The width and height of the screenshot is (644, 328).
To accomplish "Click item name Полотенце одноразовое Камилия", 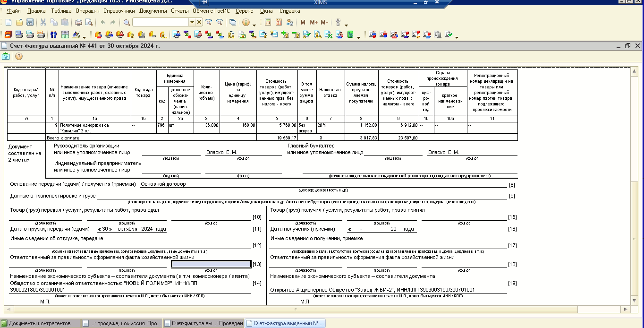I will click(x=94, y=128).
